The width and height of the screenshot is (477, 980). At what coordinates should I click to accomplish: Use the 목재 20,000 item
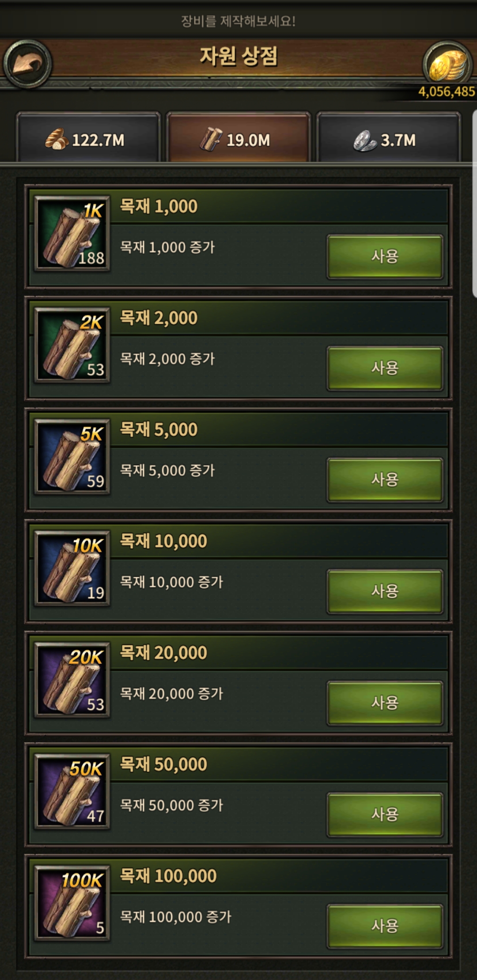tap(385, 703)
